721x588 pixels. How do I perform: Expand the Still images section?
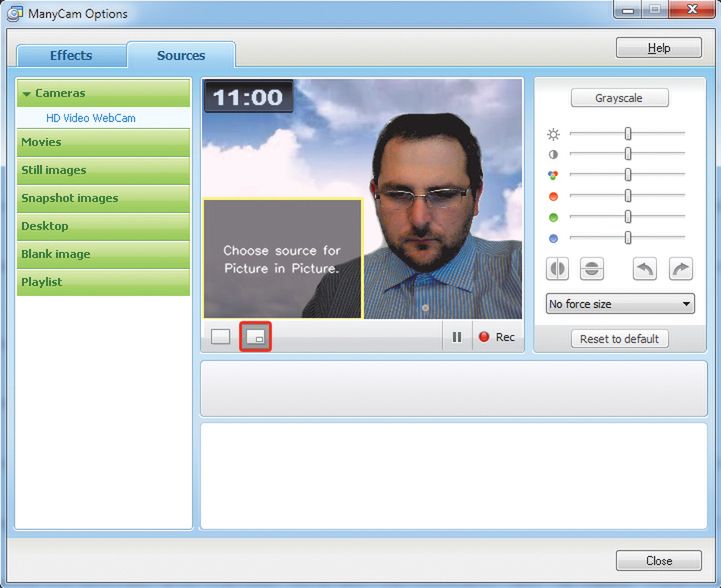point(103,170)
